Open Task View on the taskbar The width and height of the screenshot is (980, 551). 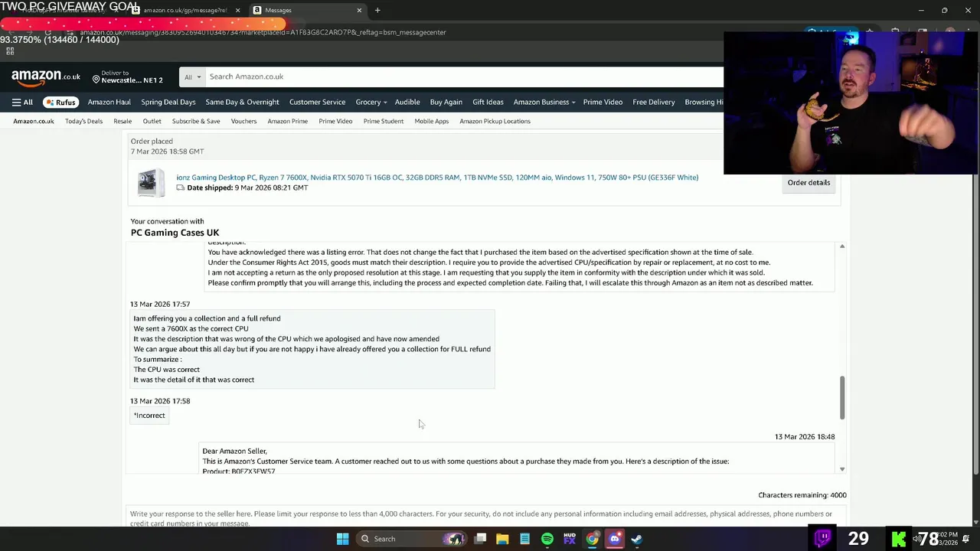480,539
